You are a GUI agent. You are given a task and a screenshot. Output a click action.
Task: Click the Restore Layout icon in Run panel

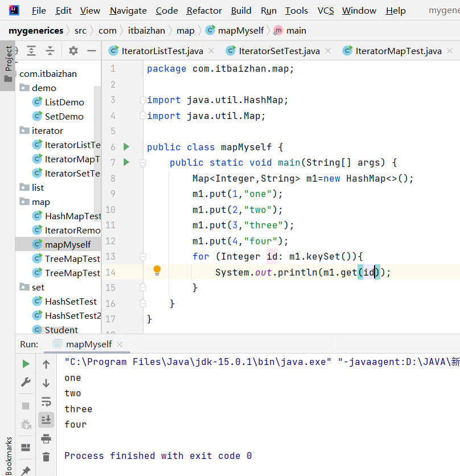tap(26, 448)
